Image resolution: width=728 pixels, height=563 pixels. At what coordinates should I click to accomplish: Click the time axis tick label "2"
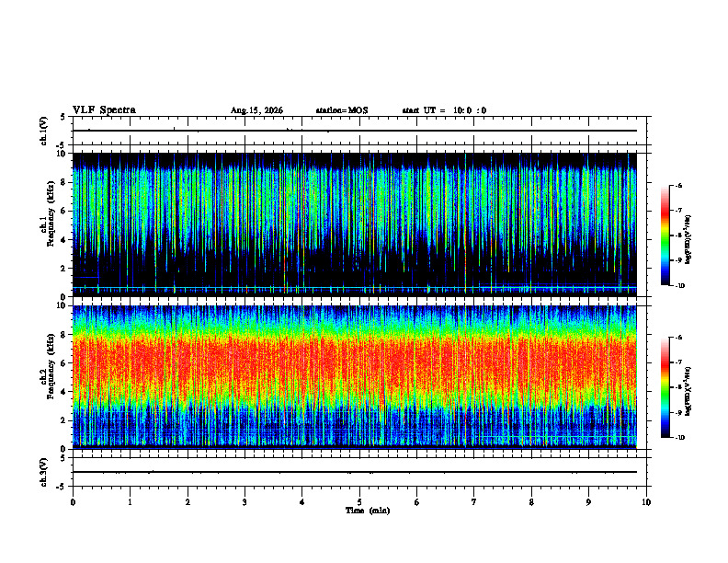188,502
